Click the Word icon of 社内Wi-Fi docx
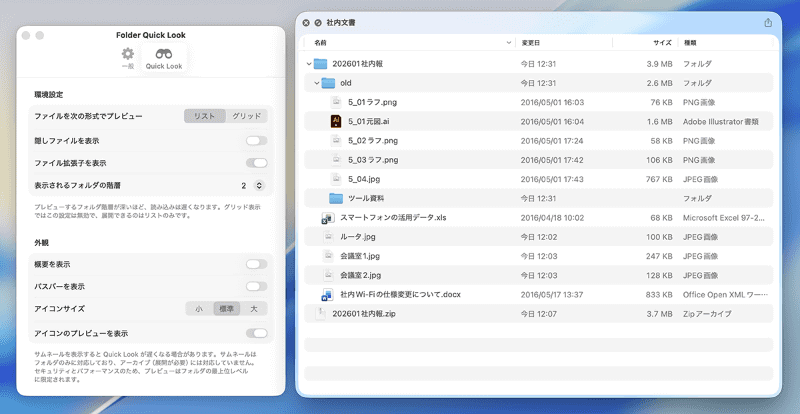This screenshot has width=800, height=414. (328, 295)
